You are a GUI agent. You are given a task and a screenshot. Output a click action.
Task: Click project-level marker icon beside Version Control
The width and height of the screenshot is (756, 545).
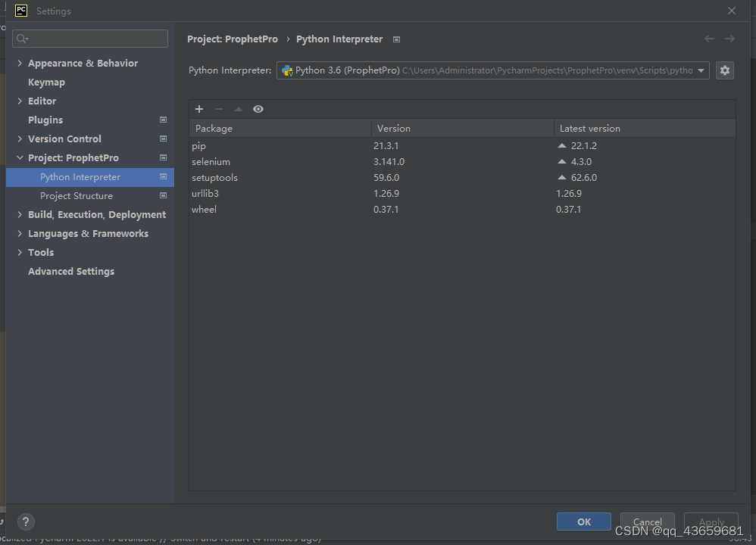click(x=163, y=139)
